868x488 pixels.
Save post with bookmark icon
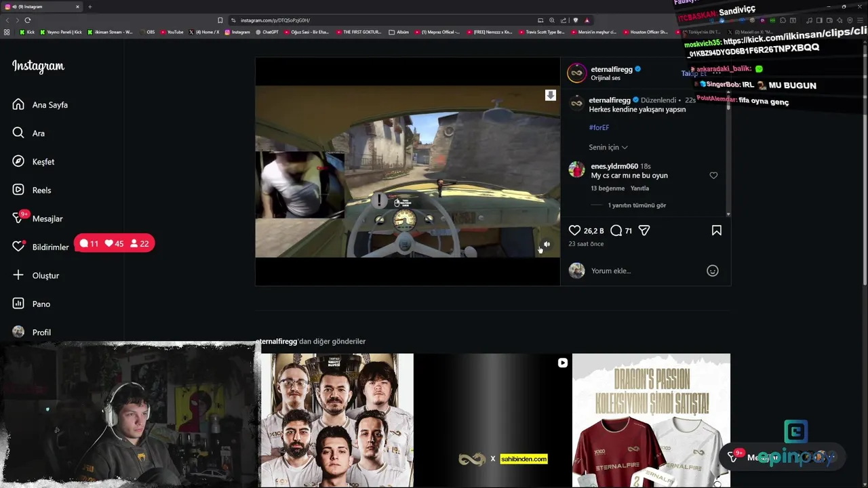(716, 230)
